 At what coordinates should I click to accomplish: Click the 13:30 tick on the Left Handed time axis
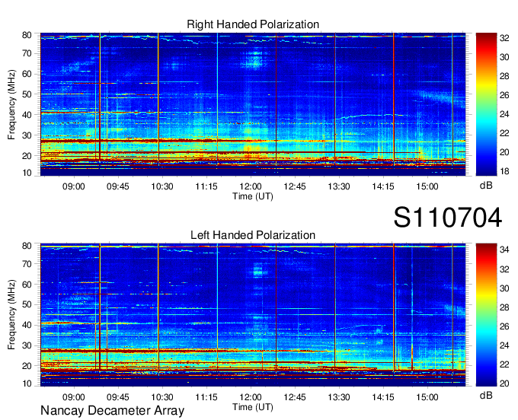pyautogui.click(x=339, y=397)
